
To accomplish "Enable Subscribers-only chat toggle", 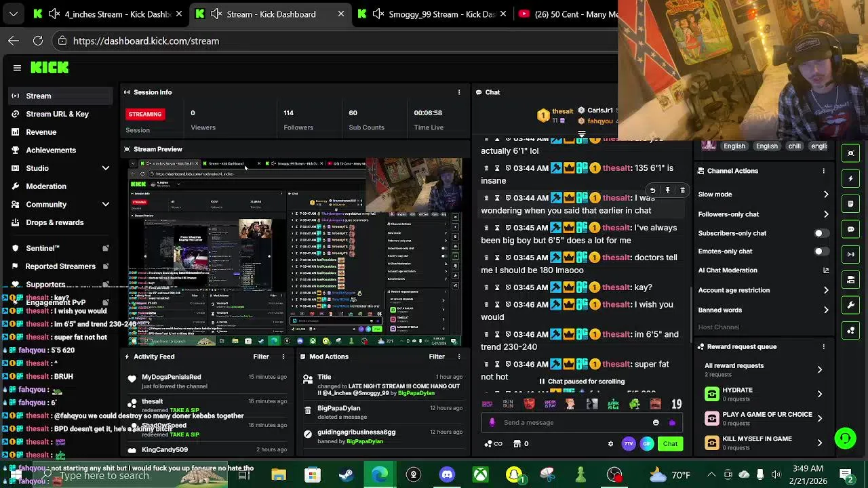I will [821, 233].
